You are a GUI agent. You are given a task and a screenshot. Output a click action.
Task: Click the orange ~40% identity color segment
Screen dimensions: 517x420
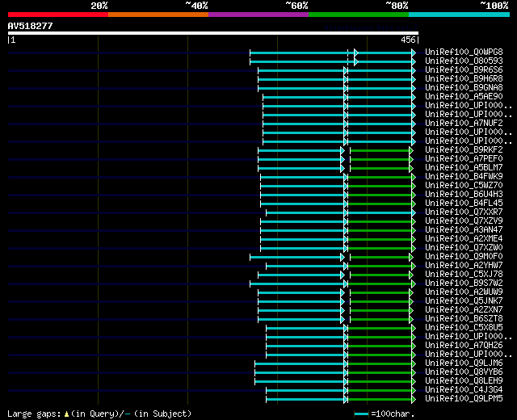[158, 15]
